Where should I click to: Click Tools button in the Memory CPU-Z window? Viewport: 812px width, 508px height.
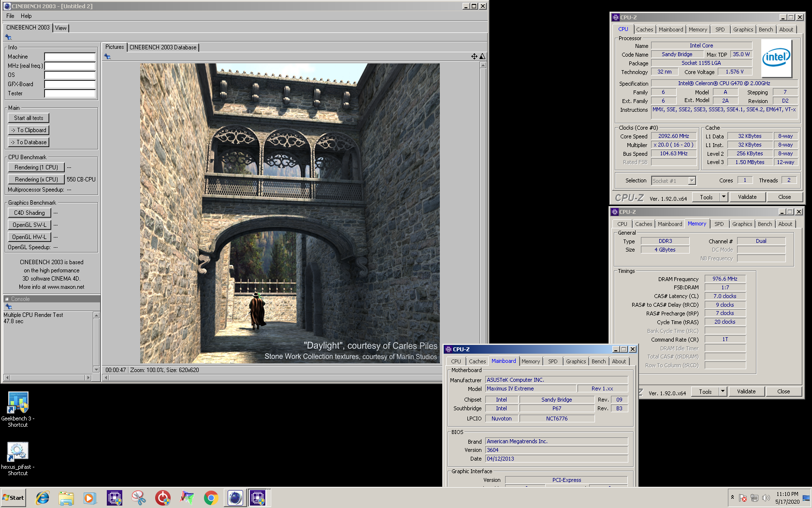(x=705, y=391)
